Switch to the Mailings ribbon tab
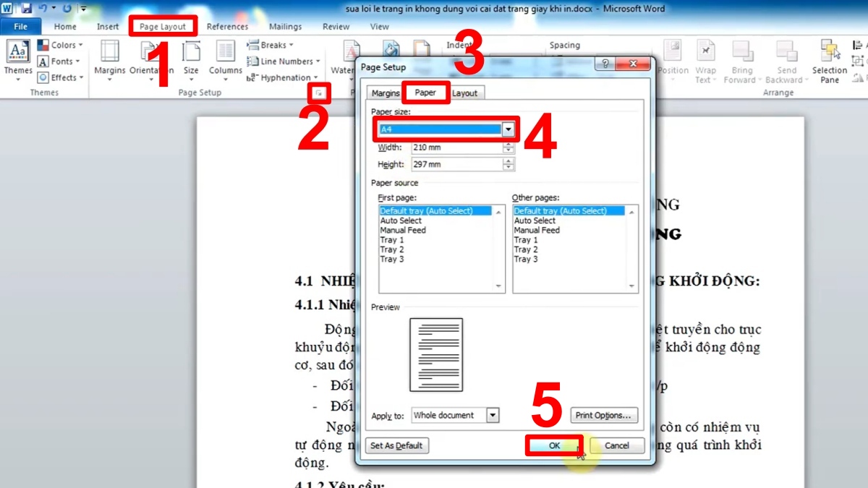Viewport: 868px width, 488px height. click(285, 27)
